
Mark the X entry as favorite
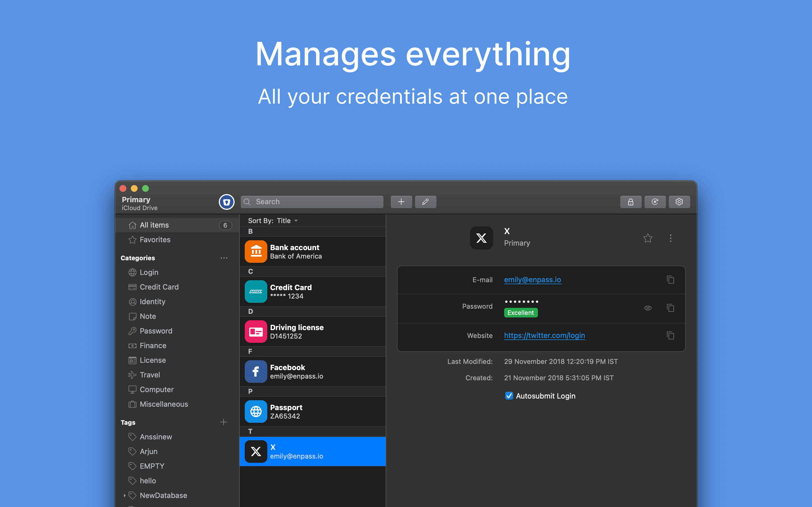648,238
